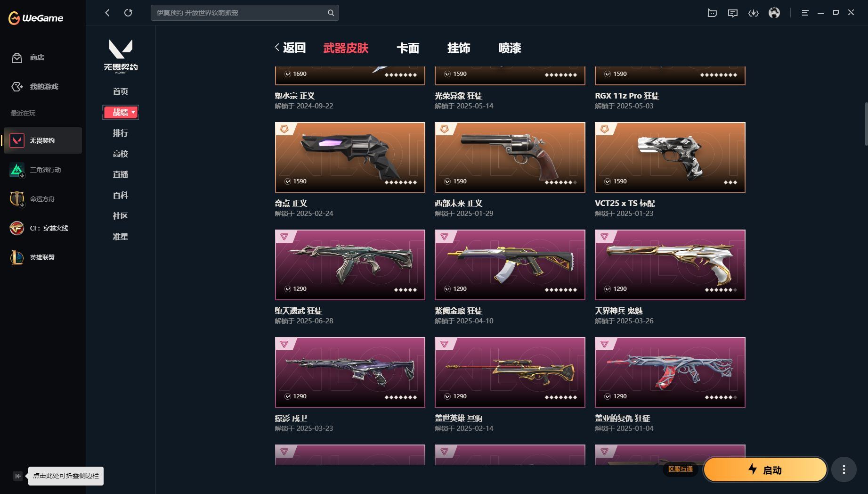Open the hamburger main menu
The image size is (868, 494).
pyautogui.click(x=805, y=13)
